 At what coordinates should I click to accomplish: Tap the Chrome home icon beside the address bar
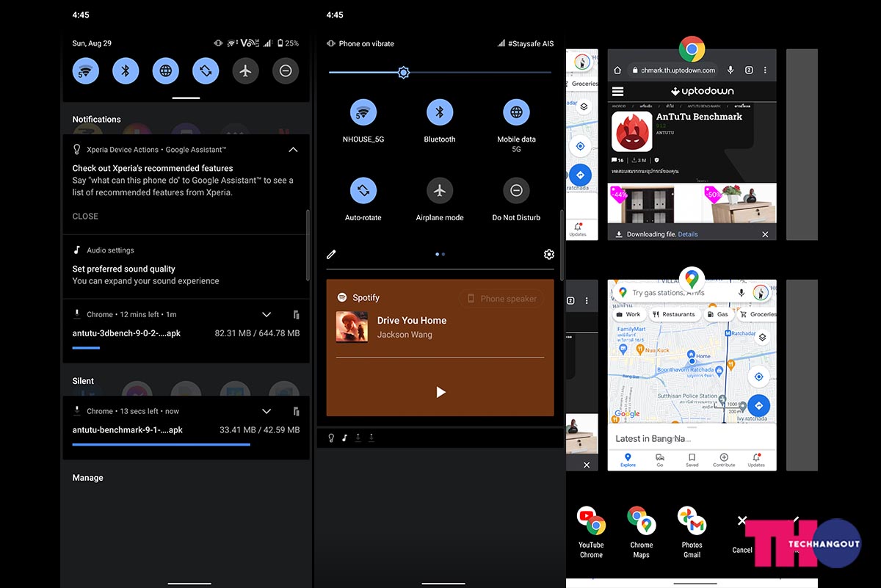point(617,70)
